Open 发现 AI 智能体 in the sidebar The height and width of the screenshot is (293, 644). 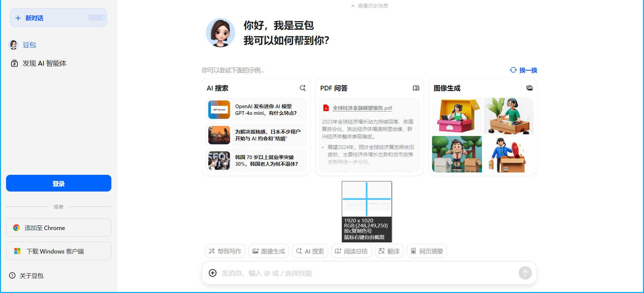click(44, 63)
